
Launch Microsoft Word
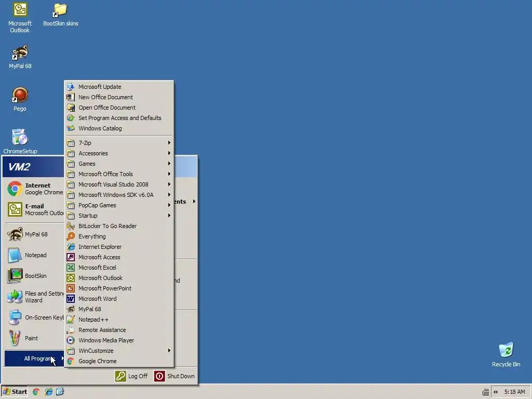tap(119, 299)
